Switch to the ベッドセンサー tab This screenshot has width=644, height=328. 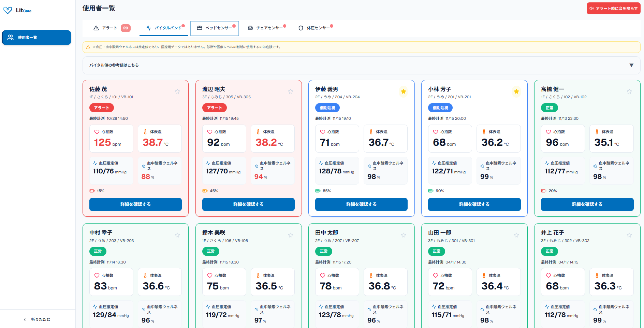coord(215,28)
